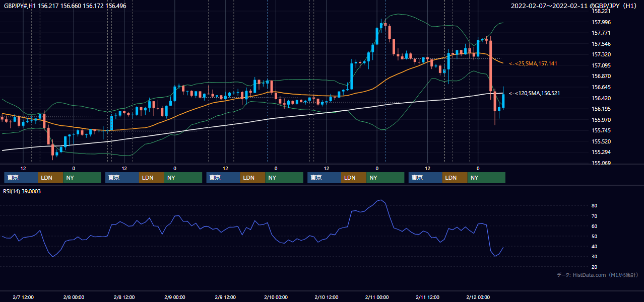Select the 2/9 00:00 date label

click(175, 297)
